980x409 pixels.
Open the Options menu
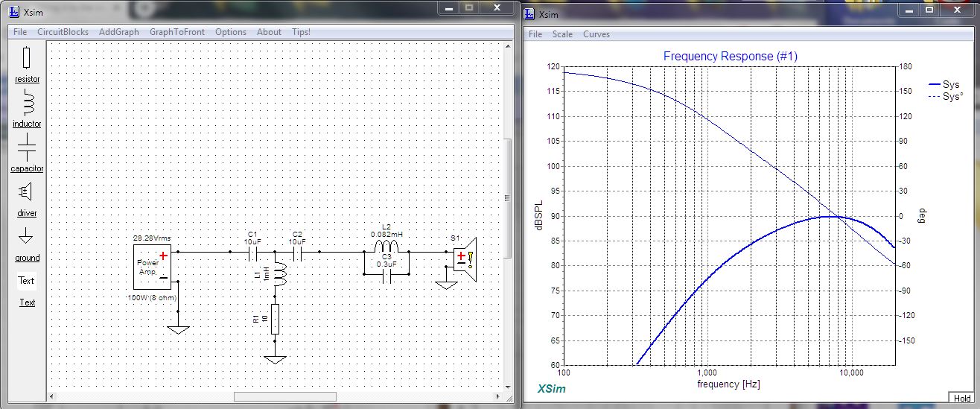pyautogui.click(x=231, y=32)
